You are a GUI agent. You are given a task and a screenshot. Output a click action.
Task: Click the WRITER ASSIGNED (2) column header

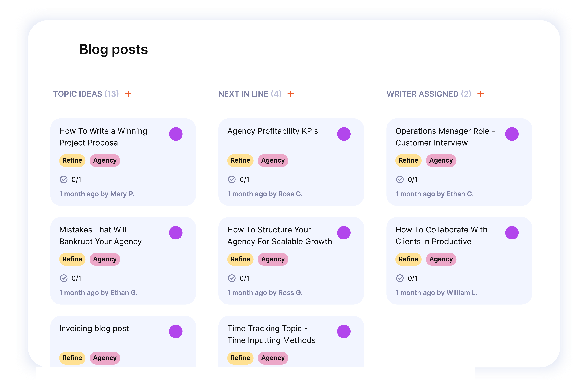pos(429,94)
